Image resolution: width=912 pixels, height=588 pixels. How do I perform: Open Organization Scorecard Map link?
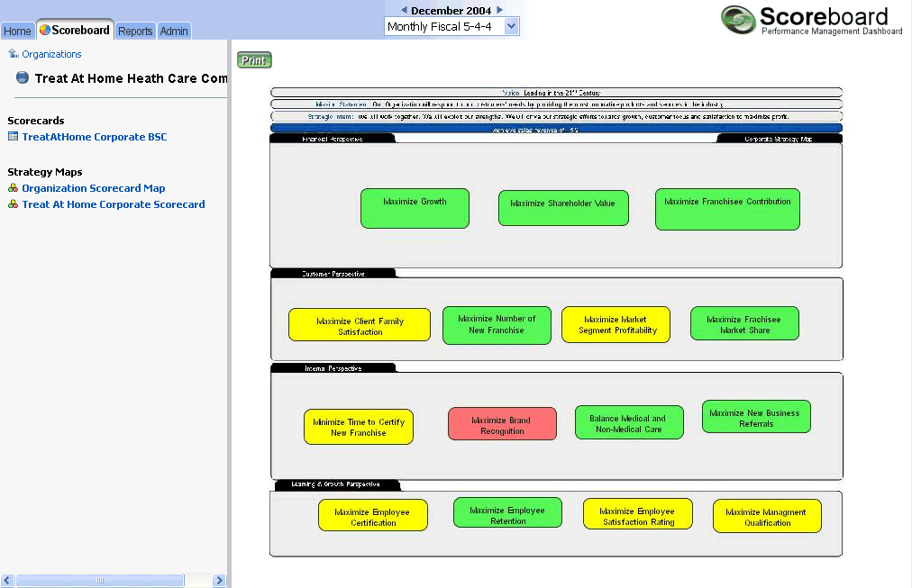click(94, 187)
